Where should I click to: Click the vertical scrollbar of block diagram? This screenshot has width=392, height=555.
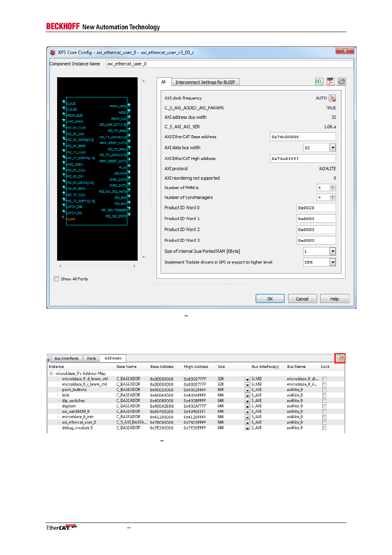click(143, 169)
